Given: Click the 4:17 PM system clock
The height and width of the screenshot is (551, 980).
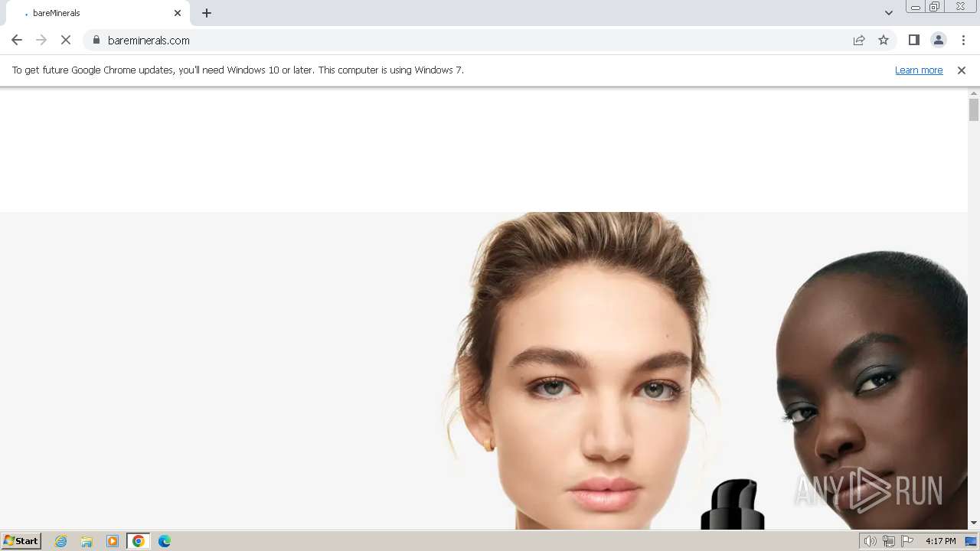Looking at the screenshot, I should click(940, 541).
